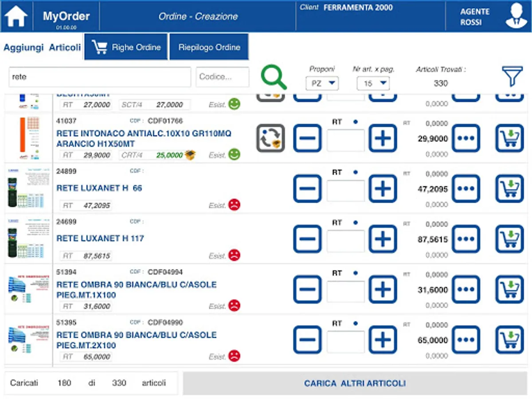The height and width of the screenshot is (399, 532).
Task: Increase quantity for RETE OMBRA PIEG.MT.2X100
Action: point(383,340)
